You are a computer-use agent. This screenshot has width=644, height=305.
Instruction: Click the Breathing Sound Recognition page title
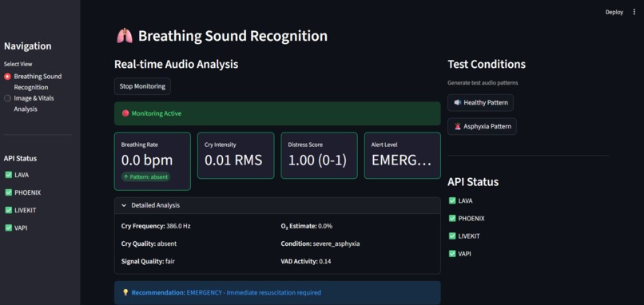pos(233,36)
